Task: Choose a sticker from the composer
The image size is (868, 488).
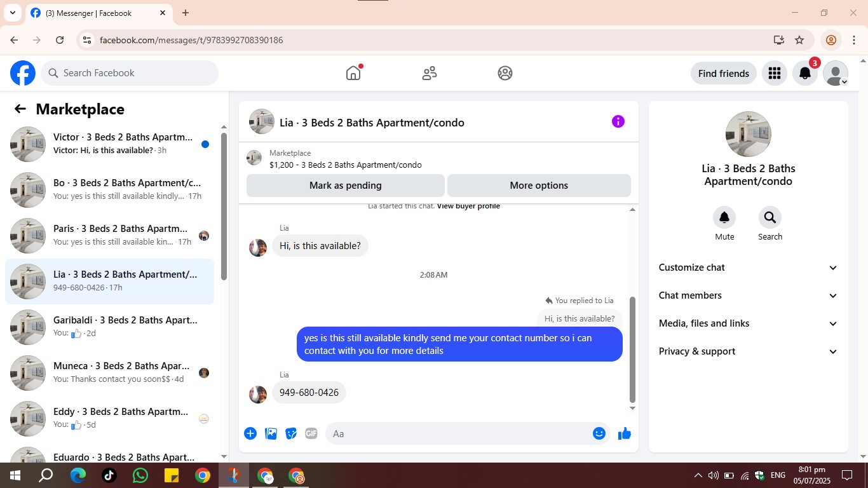Action: coord(291,433)
